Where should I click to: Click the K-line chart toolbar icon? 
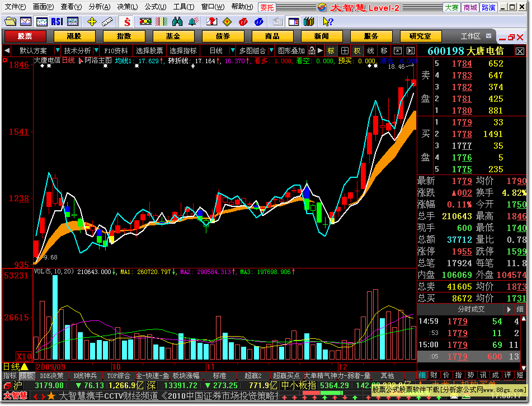click(42, 22)
